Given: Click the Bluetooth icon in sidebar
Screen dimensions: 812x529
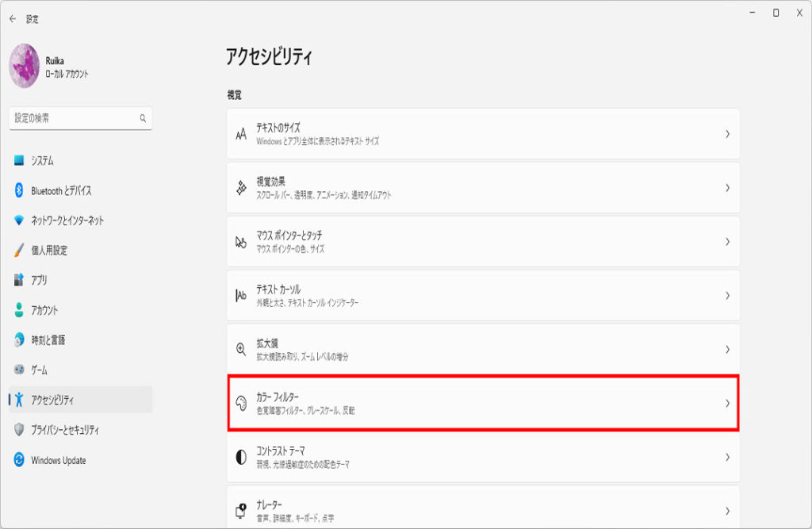Looking at the screenshot, I should pos(20,190).
